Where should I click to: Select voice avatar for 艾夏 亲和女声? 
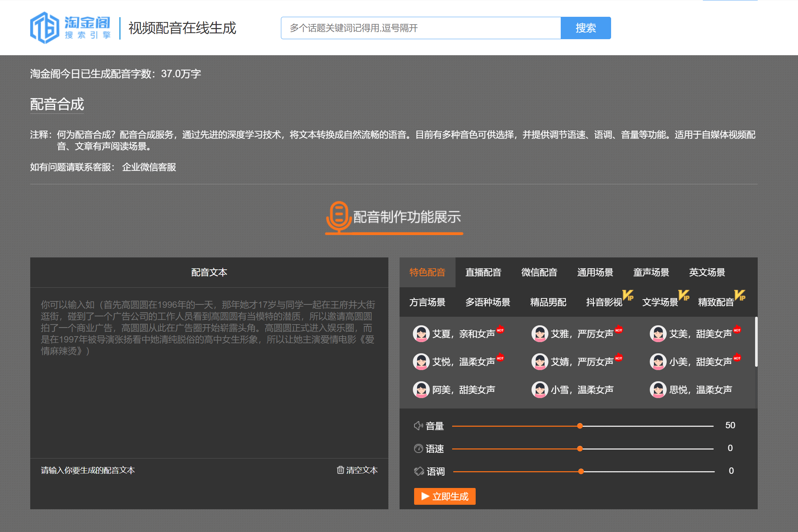[x=421, y=334]
